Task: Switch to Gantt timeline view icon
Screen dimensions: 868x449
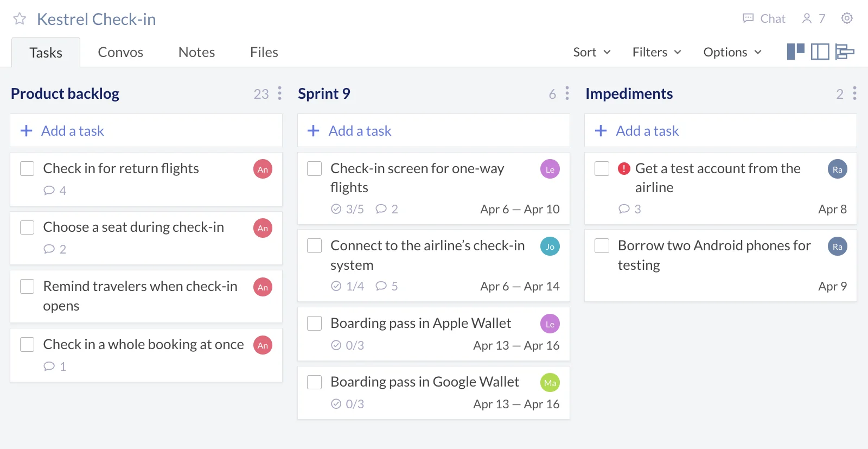Action: point(845,52)
